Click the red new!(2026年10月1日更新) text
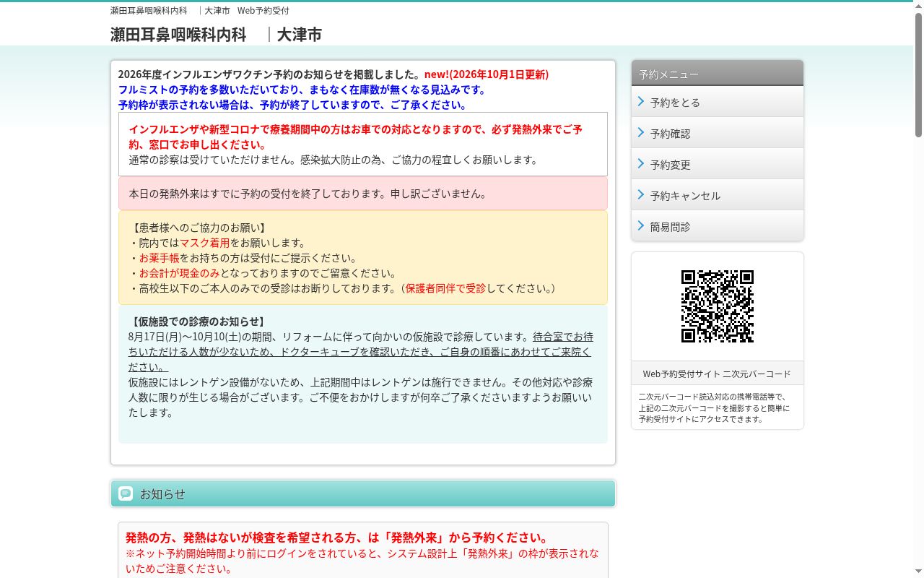This screenshot has height=578, width=924. point(487,74)
